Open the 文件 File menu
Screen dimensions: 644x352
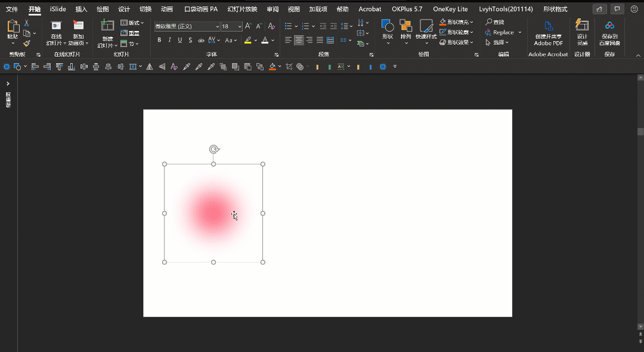(x=12, y=9)
